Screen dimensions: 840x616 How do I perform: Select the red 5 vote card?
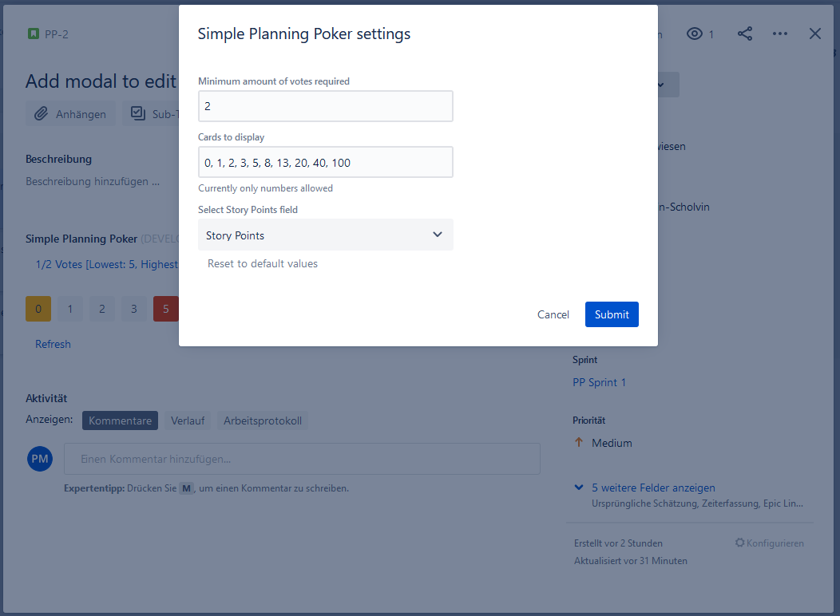pos(166,309)
